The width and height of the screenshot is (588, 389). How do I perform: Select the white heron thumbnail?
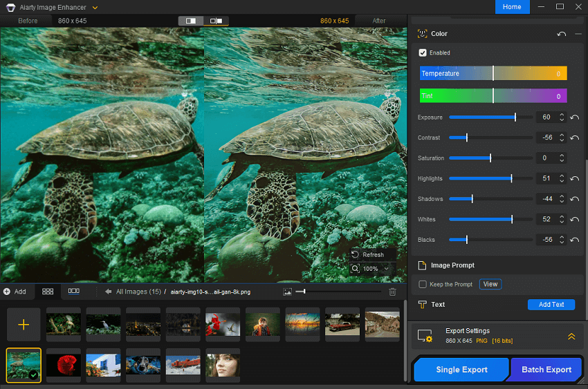[103, 324]
